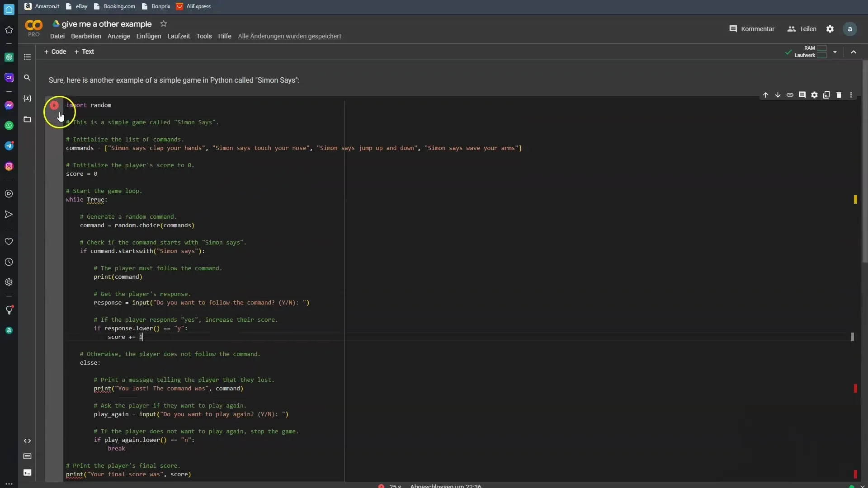Select the Einfügen menu item

(148, 36)
